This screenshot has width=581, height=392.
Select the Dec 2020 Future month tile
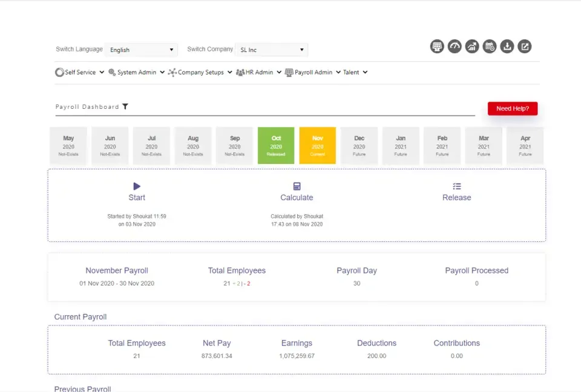(359, 146)
